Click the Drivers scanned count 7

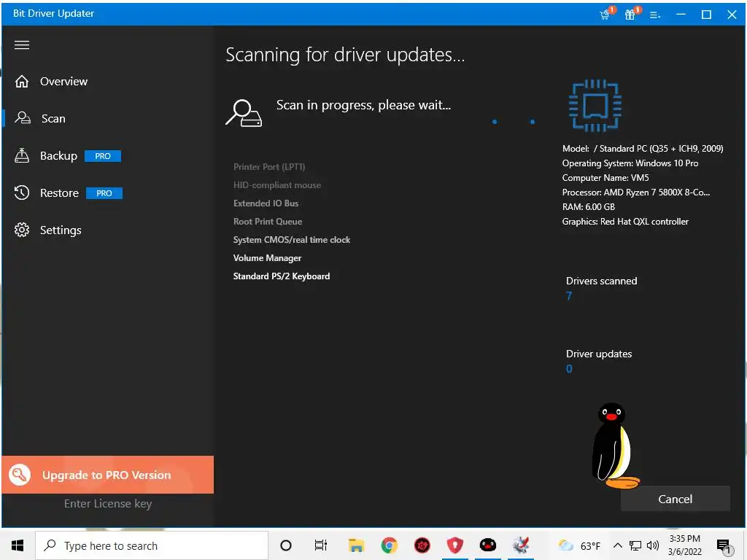tap(569, 296)
